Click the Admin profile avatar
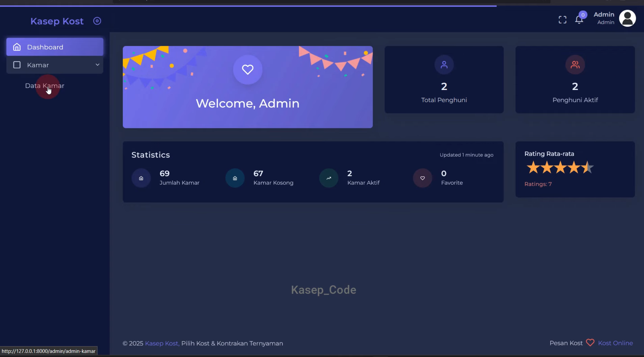This screenshot has height=357, width=644. pos(627,18)
